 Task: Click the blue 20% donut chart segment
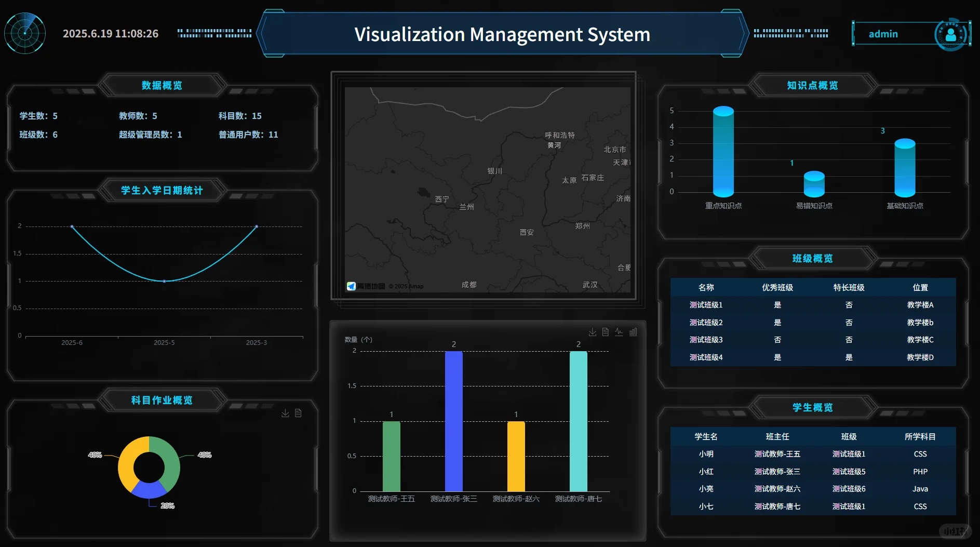(149, 490)
